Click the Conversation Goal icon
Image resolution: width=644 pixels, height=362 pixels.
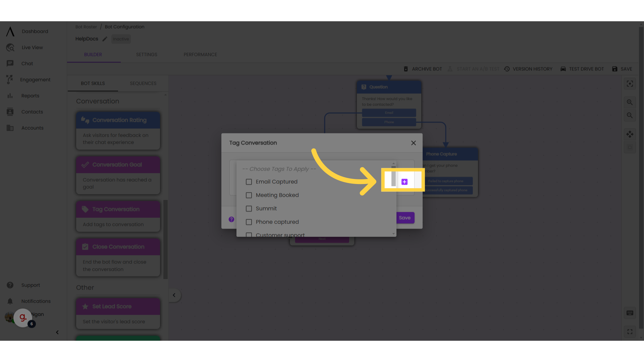(86, 165)
